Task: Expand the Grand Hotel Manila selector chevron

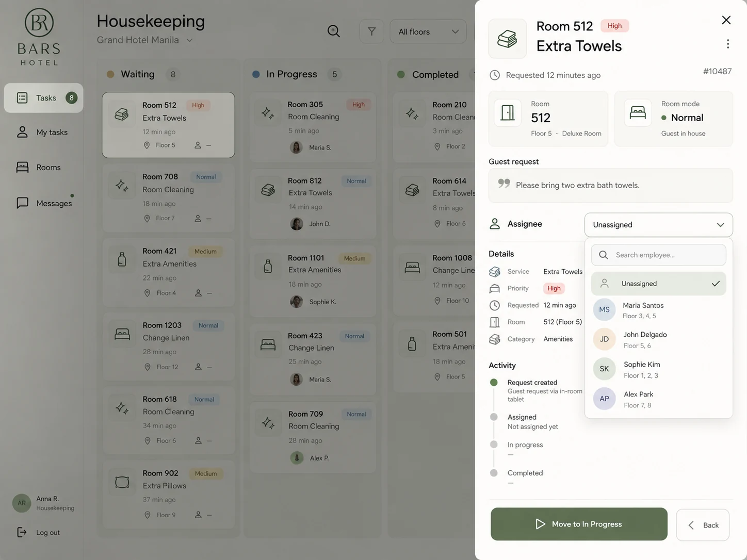Action: [189, 40]
